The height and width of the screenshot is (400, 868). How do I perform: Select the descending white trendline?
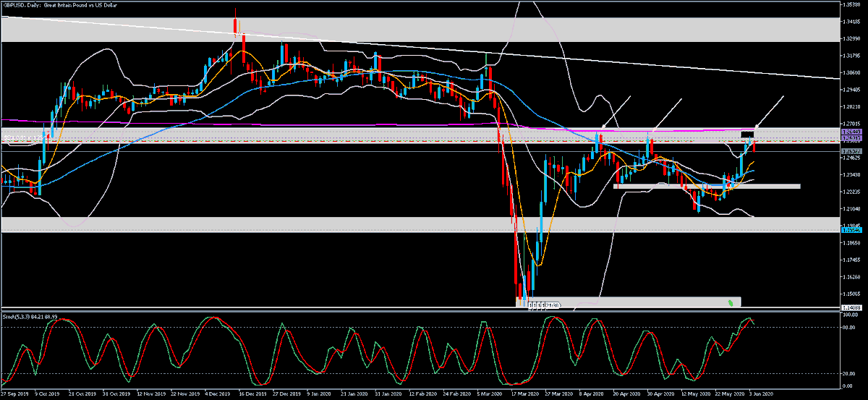[420, 46]
